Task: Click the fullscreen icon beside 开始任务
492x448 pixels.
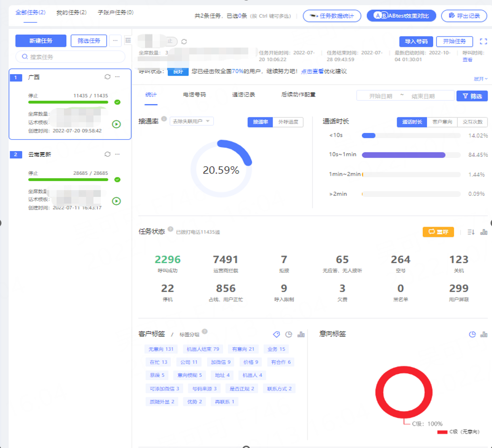Action: (x=483, y=41)
